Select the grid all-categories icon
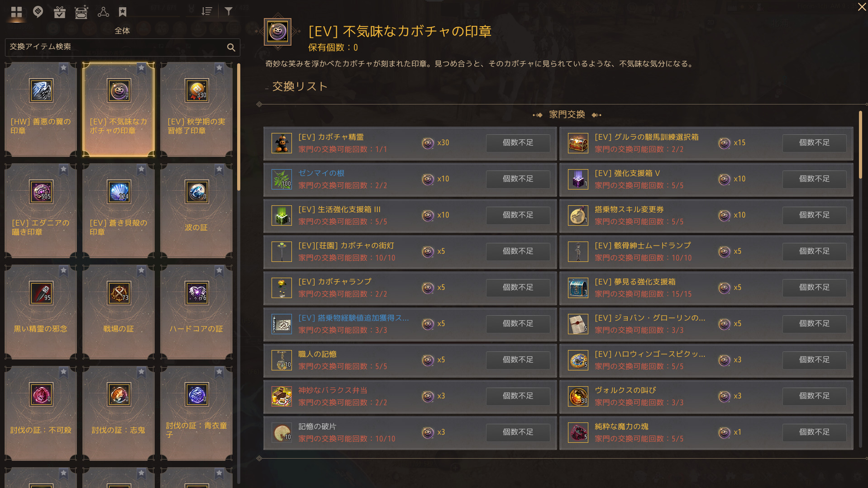The image size is (868, 488). click(16, 12)
